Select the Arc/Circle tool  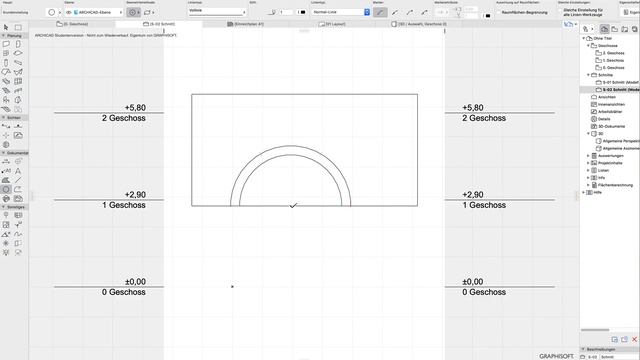coord(6,189)
